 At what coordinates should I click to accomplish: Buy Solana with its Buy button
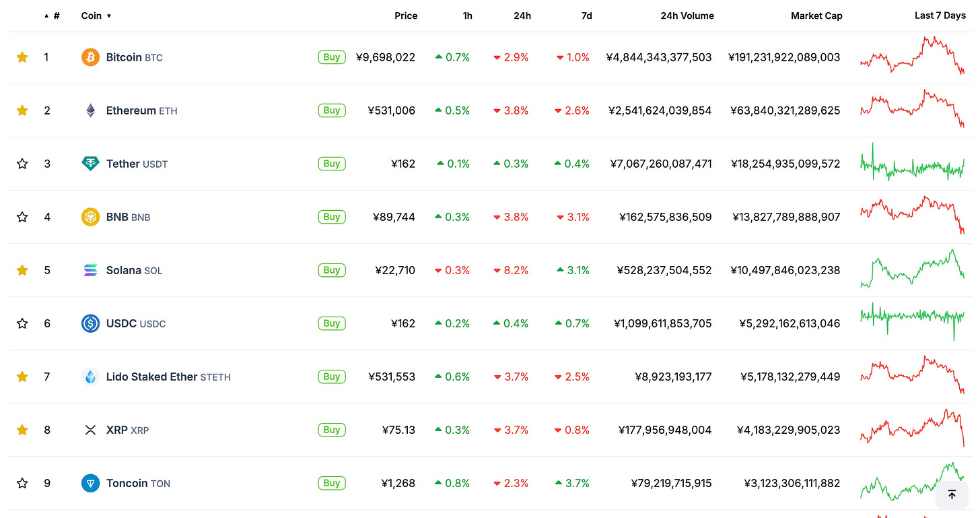click(332, 270)
